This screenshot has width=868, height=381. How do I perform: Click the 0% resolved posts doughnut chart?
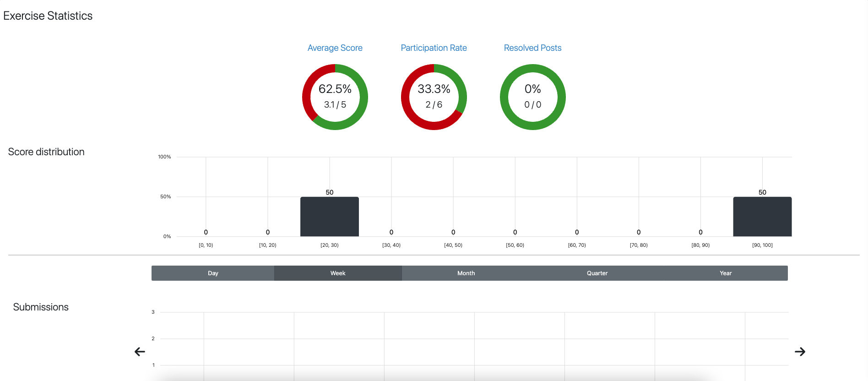tap(533, 97)
